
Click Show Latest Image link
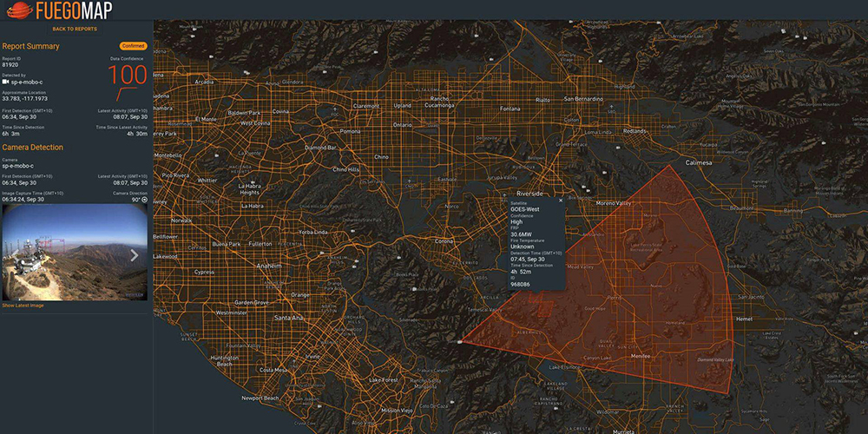point(23,305)
